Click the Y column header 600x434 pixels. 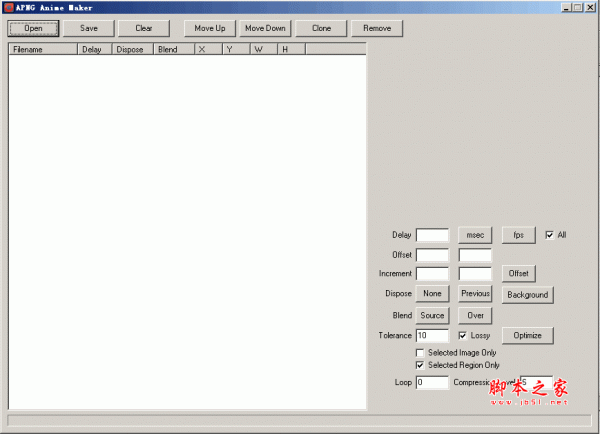point(236,49)
